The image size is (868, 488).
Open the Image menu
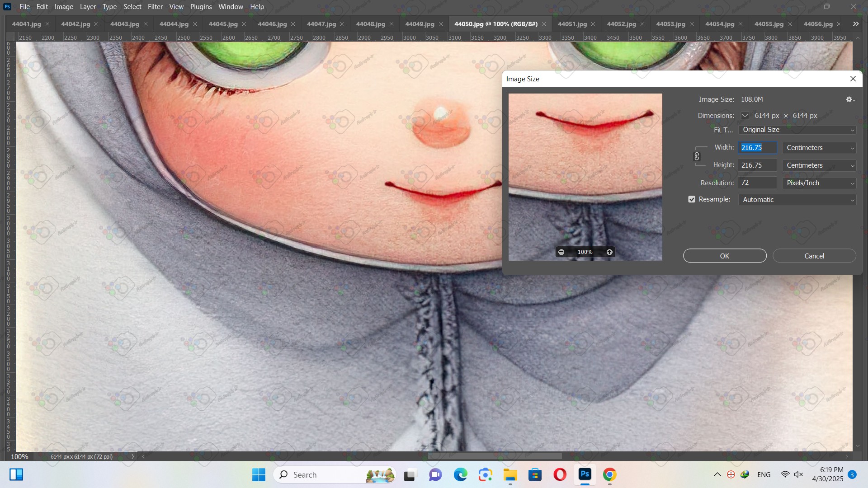(x=64, y=7)
